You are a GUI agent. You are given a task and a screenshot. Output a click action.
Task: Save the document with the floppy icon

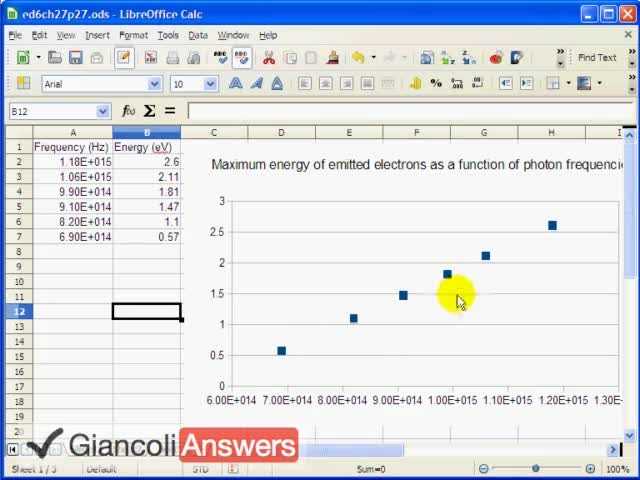click(x=76, y=58)
